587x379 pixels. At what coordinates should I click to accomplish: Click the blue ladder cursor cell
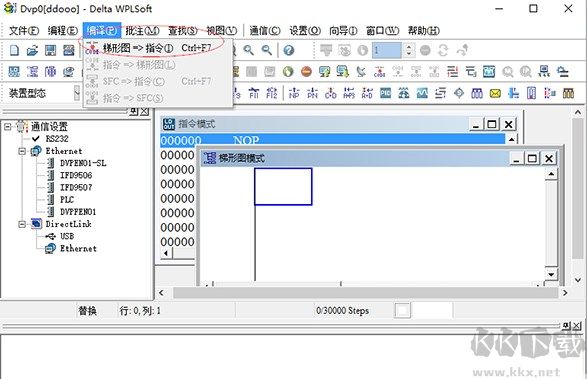pyautogui.click(x=283, y=187)
